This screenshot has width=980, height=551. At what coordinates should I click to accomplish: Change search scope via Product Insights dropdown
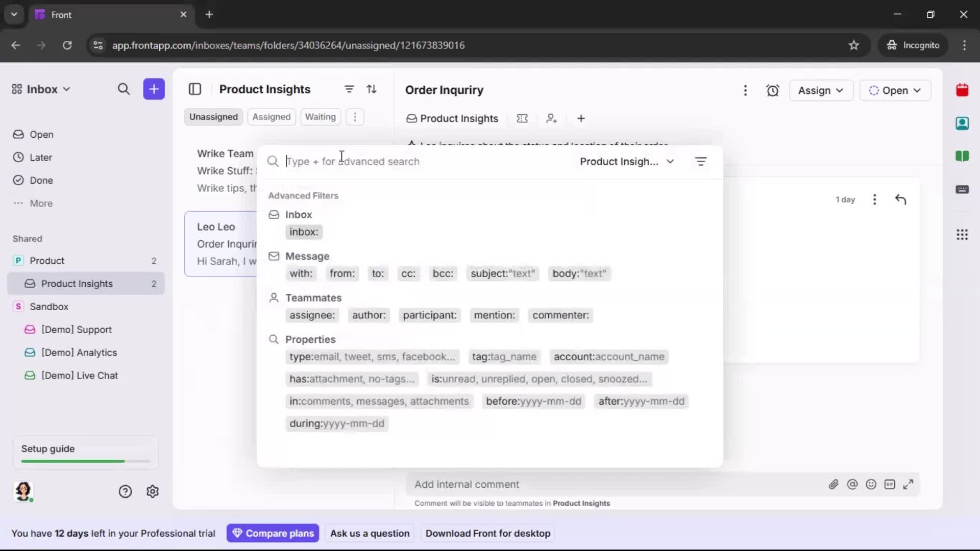627,162
